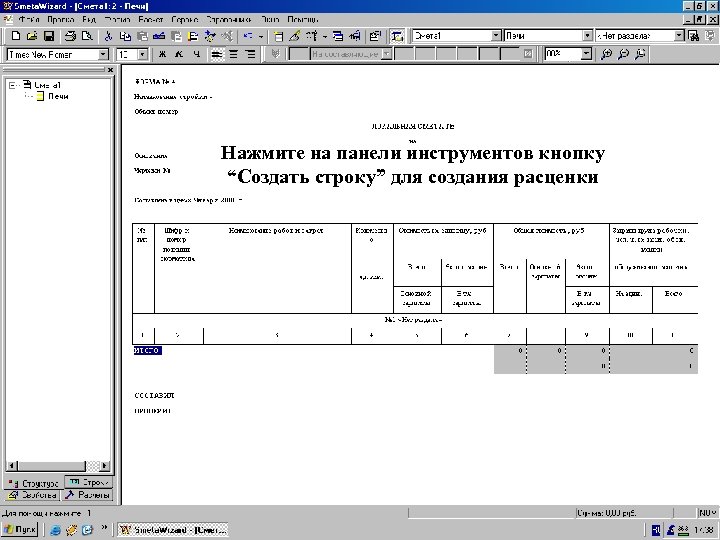Image resolution: width=720 pixels, height=540 pixels.
Task: Click the pencil-ruler toolbar icon
Action: (x=295, y=36)
